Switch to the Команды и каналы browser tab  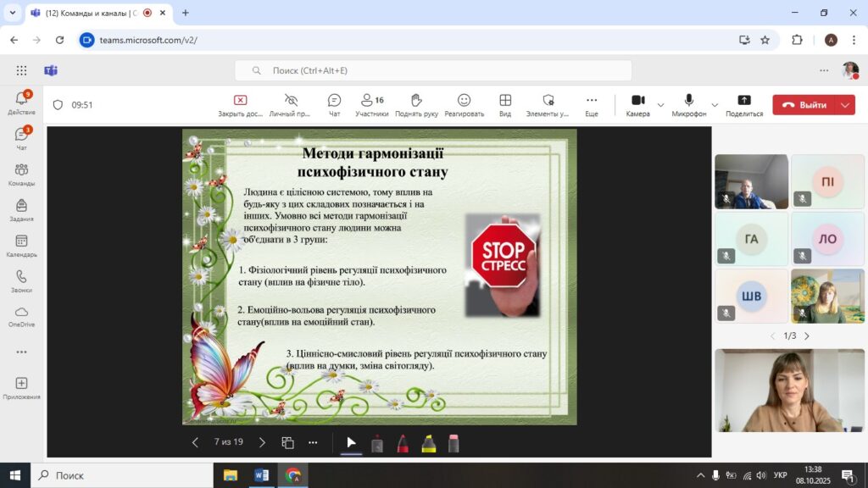pos(85,13)
